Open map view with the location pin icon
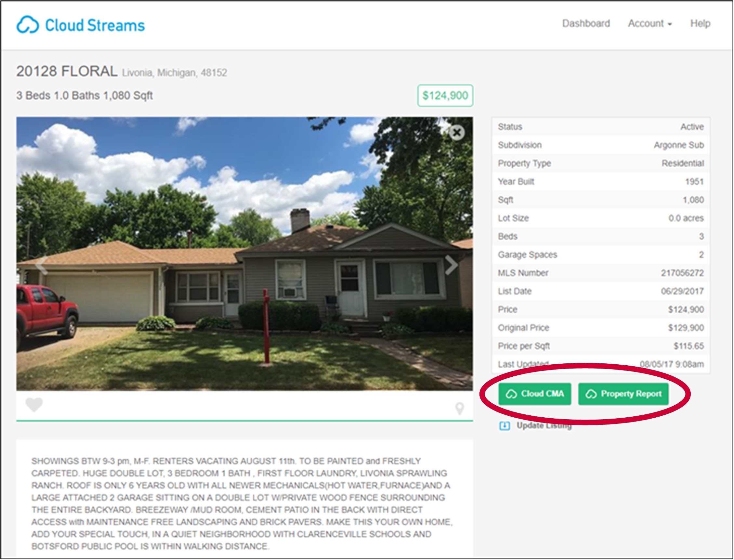734x560 pixels. 460,408
